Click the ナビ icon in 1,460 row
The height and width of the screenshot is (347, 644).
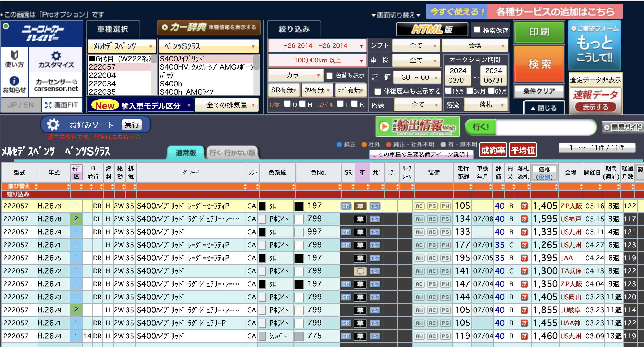tap(375, 336)
